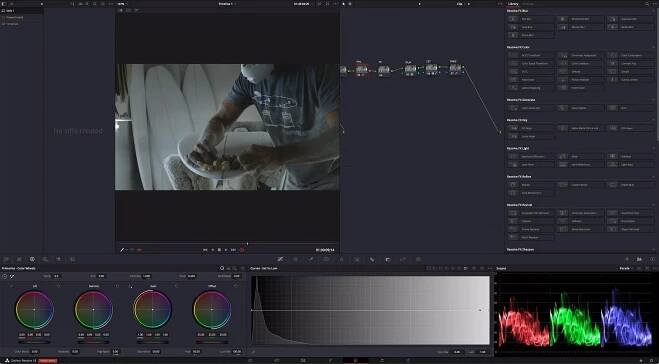Click the Gamma wheel reset icon
The image size is (659, 364).
click(x=117, y=286)
